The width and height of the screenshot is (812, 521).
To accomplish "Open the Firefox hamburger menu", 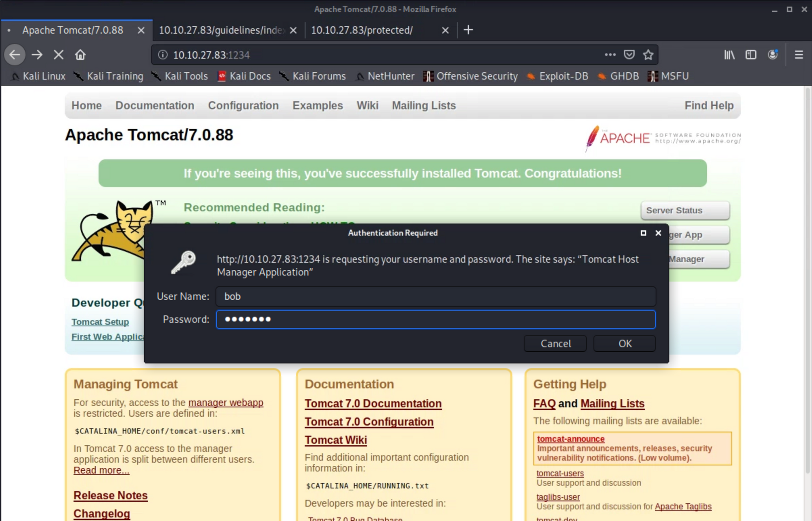I will tap(799, 55).
